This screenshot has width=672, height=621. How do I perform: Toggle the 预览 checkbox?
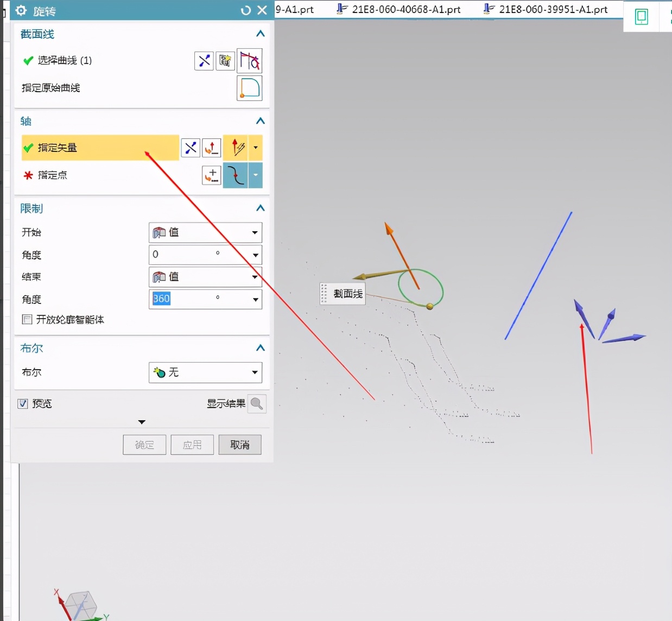(23, 403)
